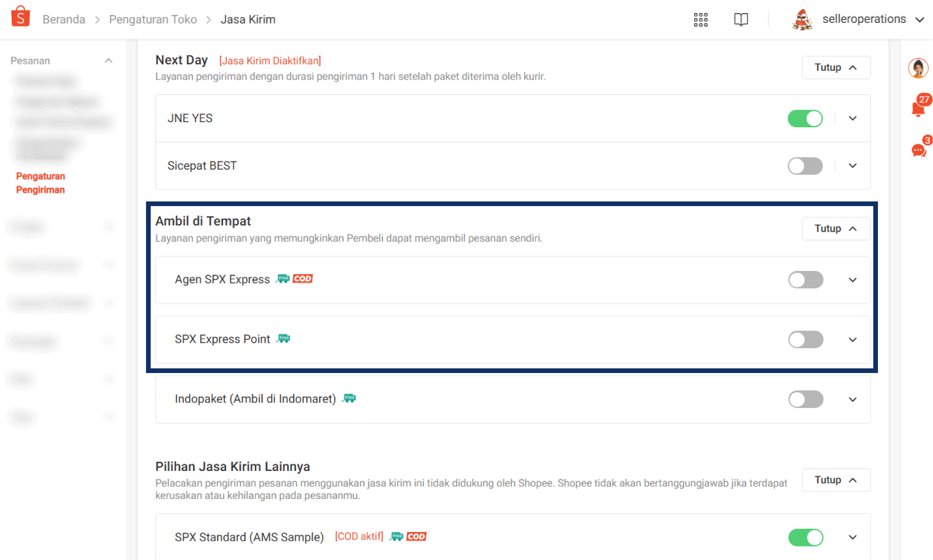Expand Indopaket details chevron

pyautogui.click(x=853, y=399)
